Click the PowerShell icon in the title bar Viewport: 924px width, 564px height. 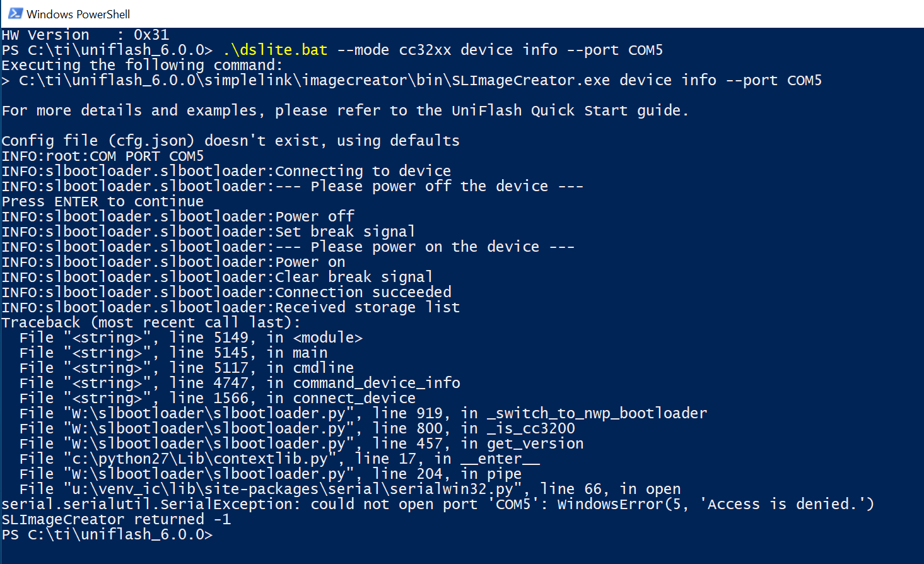tap(15, 13)
